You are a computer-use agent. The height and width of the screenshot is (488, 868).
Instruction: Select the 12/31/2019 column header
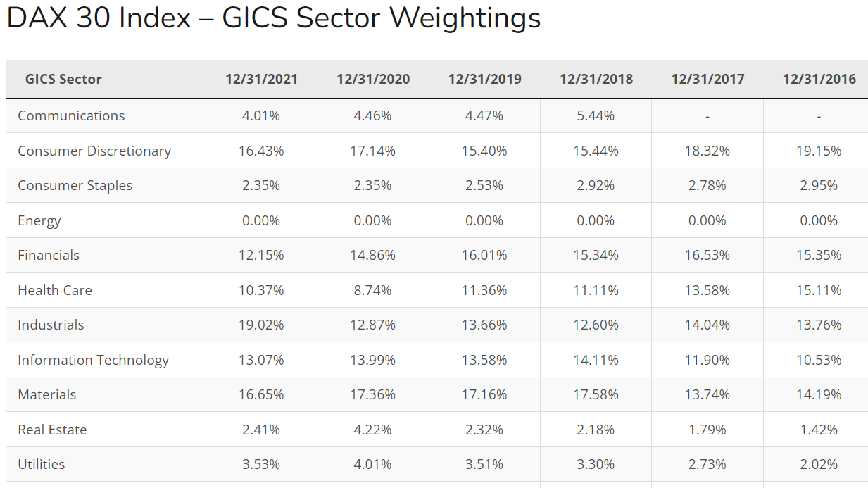(484, 80)
